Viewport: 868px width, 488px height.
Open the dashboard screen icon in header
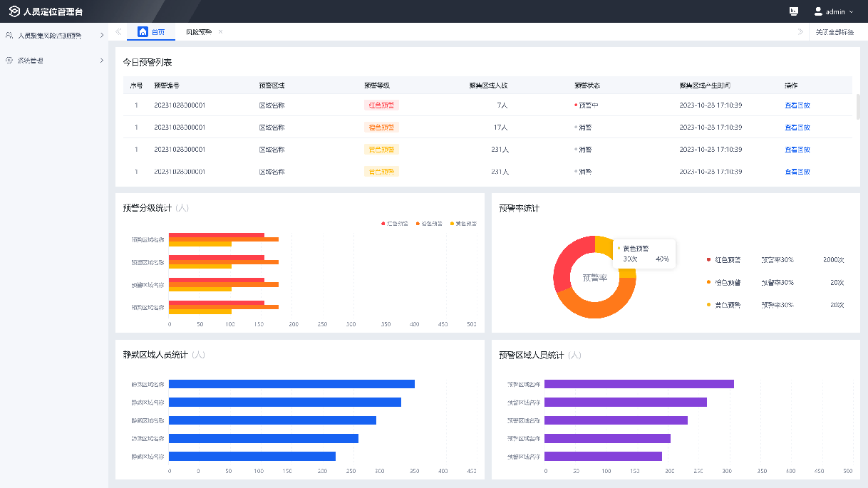click(x=794, y=11)
